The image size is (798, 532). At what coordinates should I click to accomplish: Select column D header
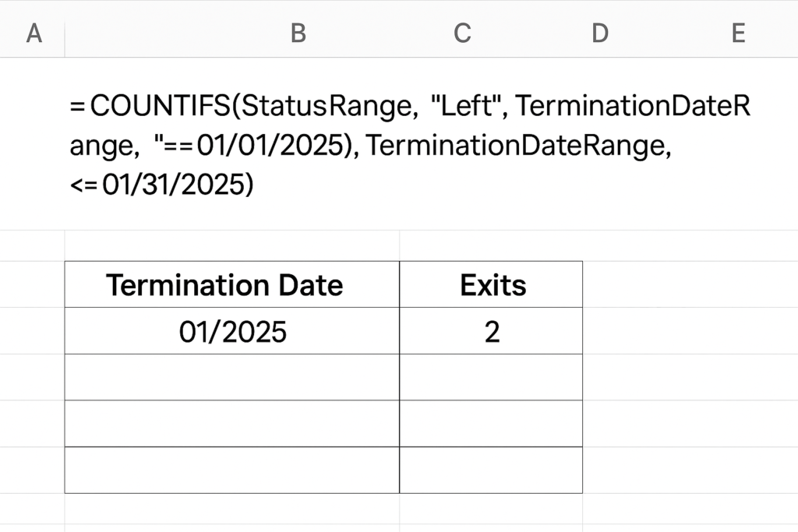[600, 33]
